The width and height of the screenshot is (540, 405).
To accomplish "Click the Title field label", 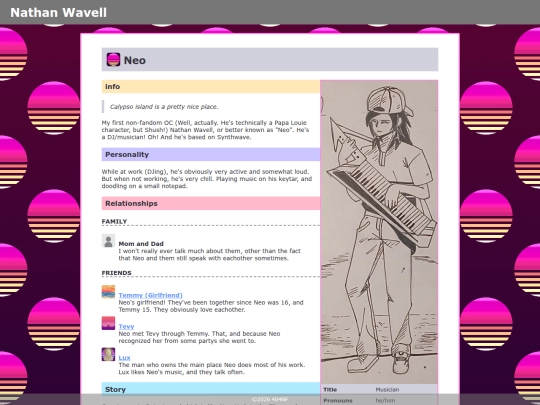I will pos(330,390).
